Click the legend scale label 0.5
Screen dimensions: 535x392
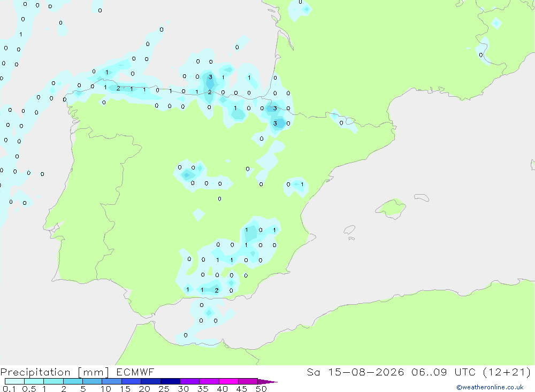tap(29, 389)
